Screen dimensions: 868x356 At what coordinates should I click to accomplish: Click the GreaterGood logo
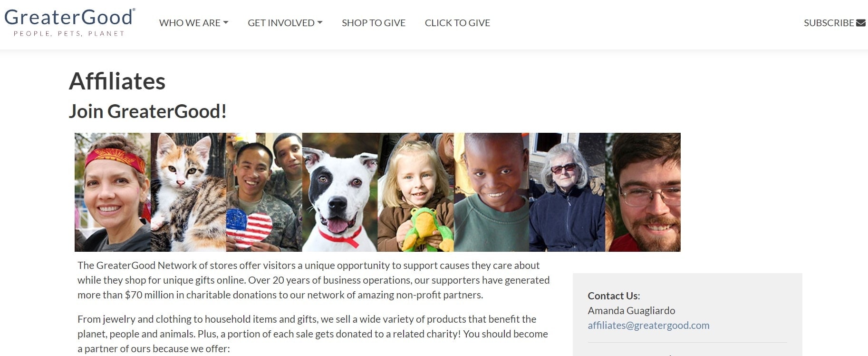click(x=70, y=22)
